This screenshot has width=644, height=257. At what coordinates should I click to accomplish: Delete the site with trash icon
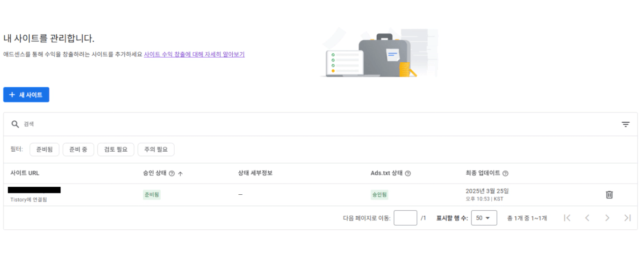pyautogui.click(x=609, y=195)
